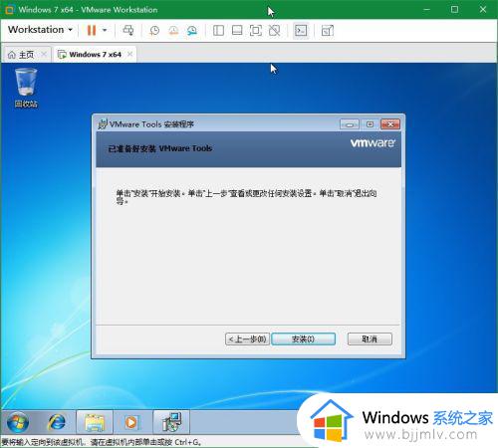Take a snapshot of the virtual machine
This screenshot has width=498, height=448.
[154, 31]
